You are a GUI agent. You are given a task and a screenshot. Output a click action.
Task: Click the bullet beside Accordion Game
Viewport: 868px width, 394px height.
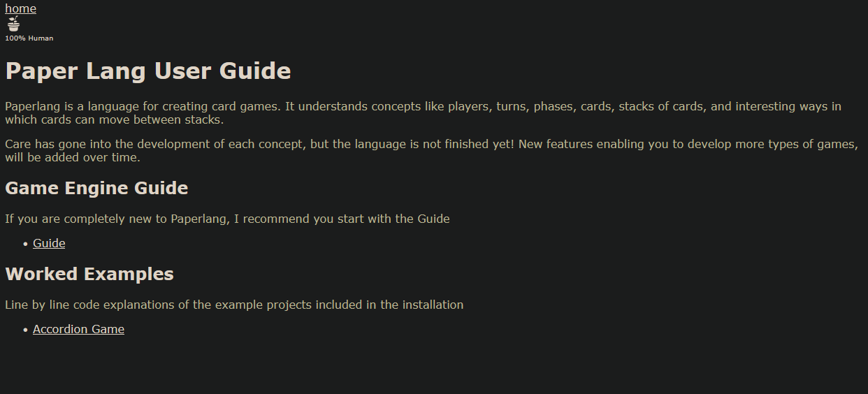[25, 330]
